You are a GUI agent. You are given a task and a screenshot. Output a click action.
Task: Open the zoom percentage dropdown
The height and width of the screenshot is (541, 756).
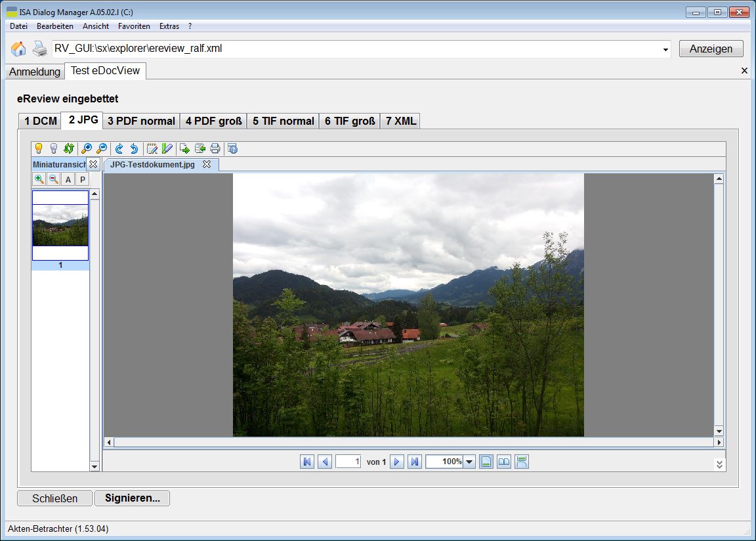pyautogui.click(x=470, y=462)
